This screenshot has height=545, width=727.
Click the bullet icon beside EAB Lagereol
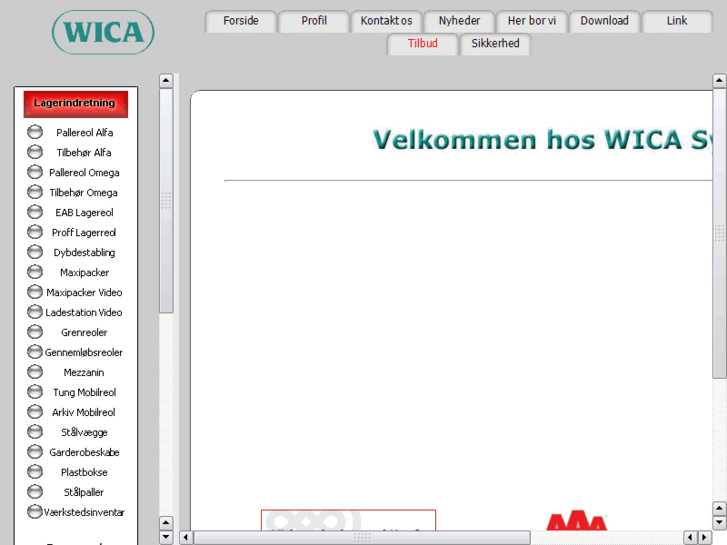35,212
